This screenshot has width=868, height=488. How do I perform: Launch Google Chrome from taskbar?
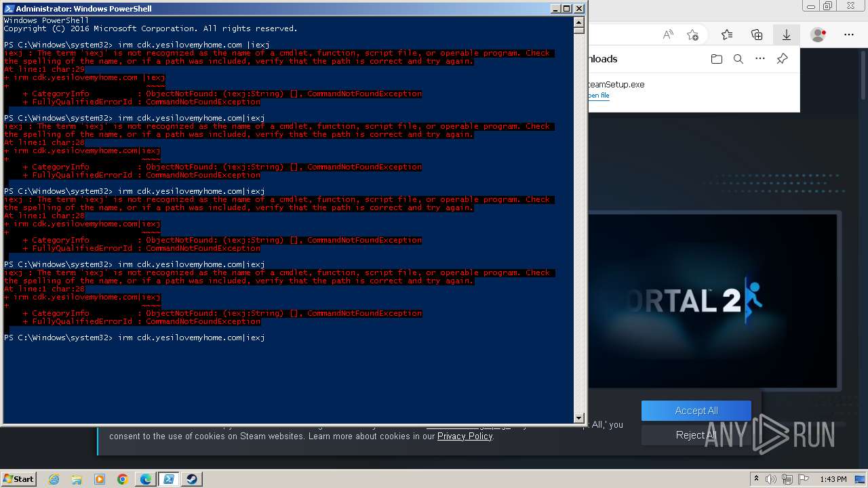pyautogui.click(x=123, y=479)
